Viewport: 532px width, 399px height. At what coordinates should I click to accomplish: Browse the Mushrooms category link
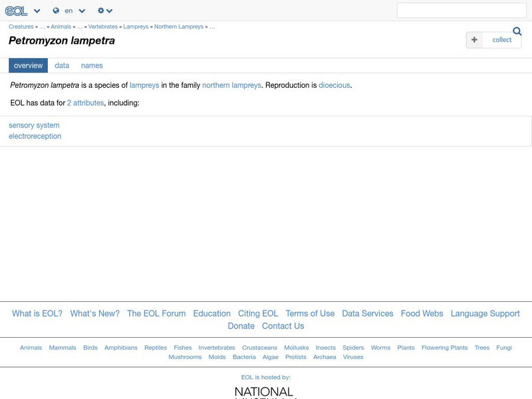[x=185, y=357]
